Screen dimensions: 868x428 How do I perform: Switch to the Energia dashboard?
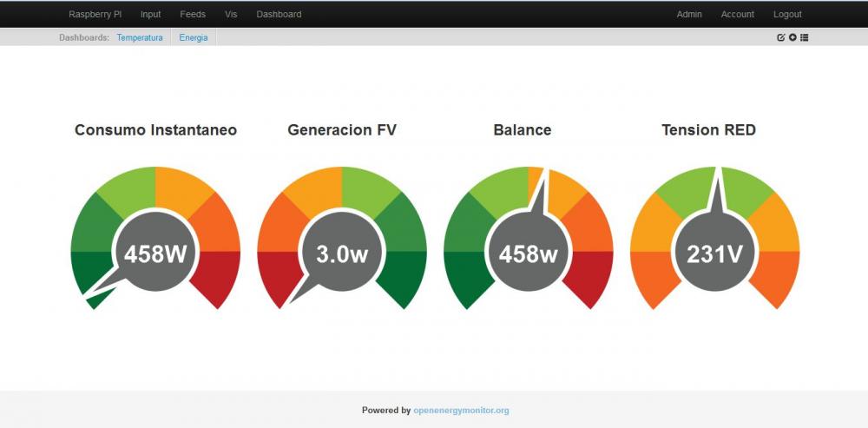(194, 37)
